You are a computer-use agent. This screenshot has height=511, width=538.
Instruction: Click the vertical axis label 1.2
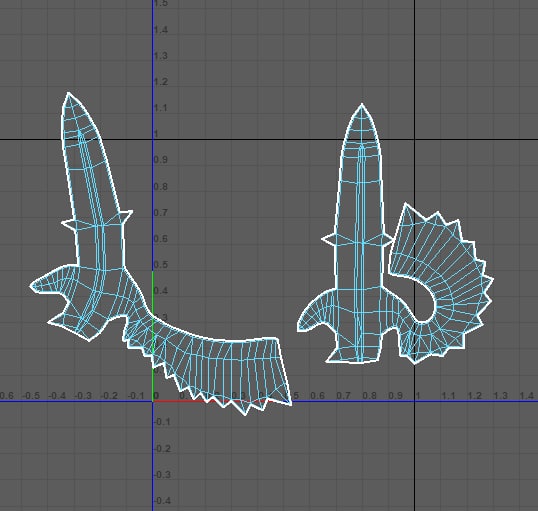click(x=161, y=82)
